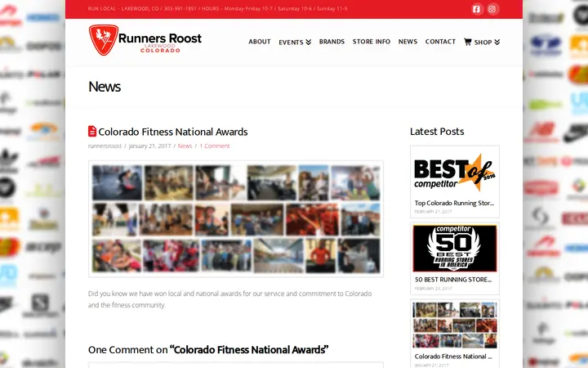Click the red post document icon
Viewport: 588px width, 368px height.
click(x=91, y=132)
